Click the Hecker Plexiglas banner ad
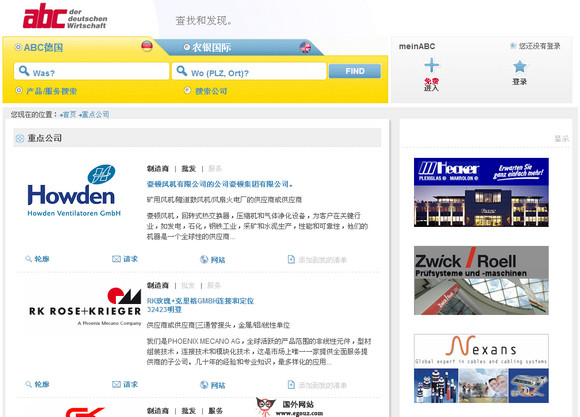Image resolution: width=580 pixels, height=417 pixels. 481,192
